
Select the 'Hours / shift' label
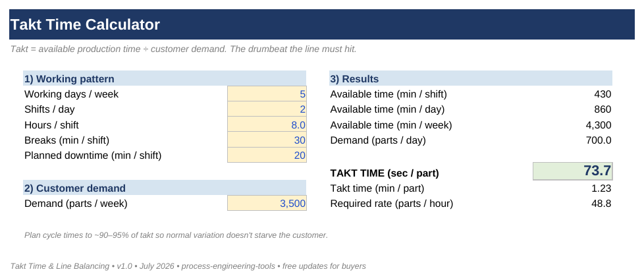(x=51, y=125)
